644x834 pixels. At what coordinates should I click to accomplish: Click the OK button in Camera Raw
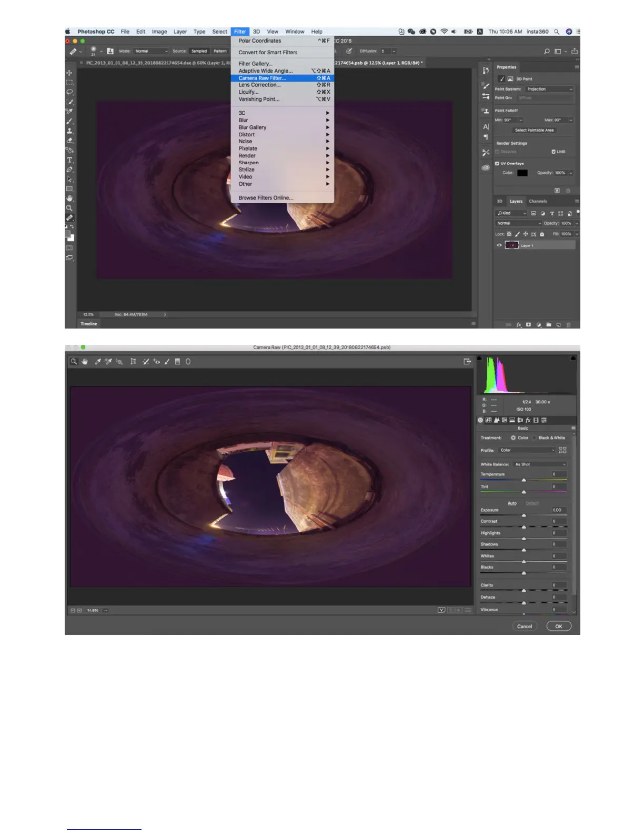[x=558, y=627]
